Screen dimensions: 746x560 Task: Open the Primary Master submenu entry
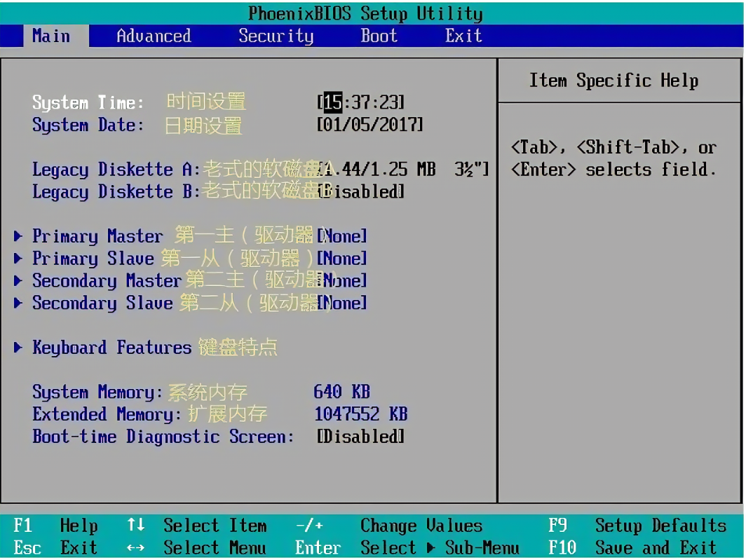[x=97, y=236]
